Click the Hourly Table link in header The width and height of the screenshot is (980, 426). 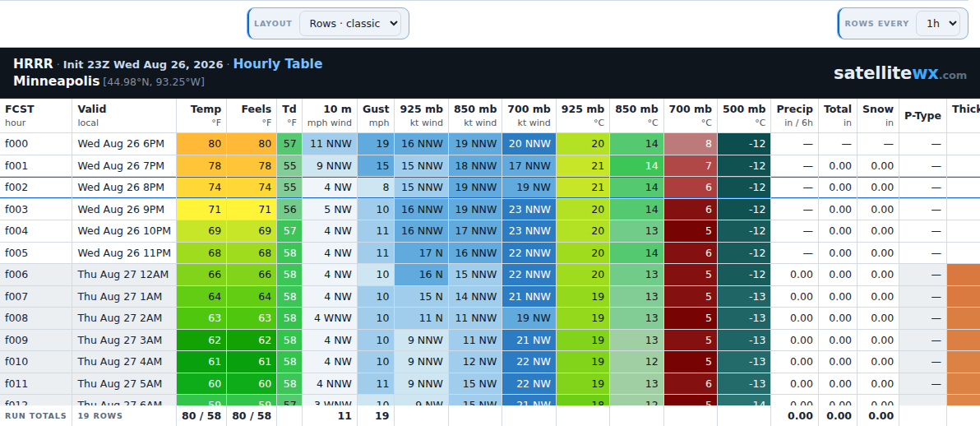[x=278, y=64]
